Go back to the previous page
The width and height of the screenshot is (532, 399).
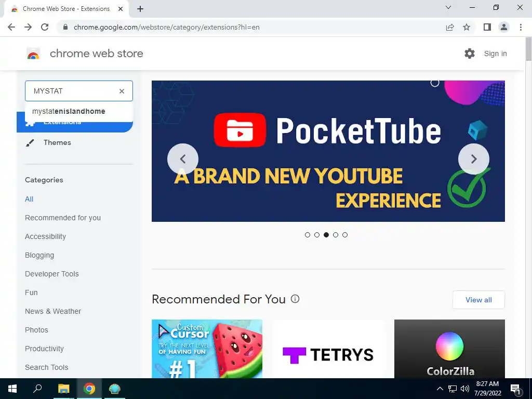pos(11,27)
